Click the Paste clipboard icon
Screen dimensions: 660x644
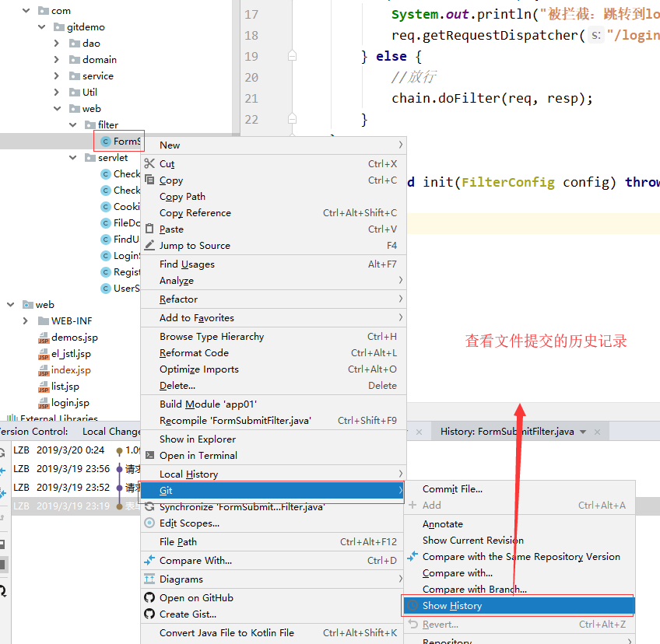pos(150,229)
